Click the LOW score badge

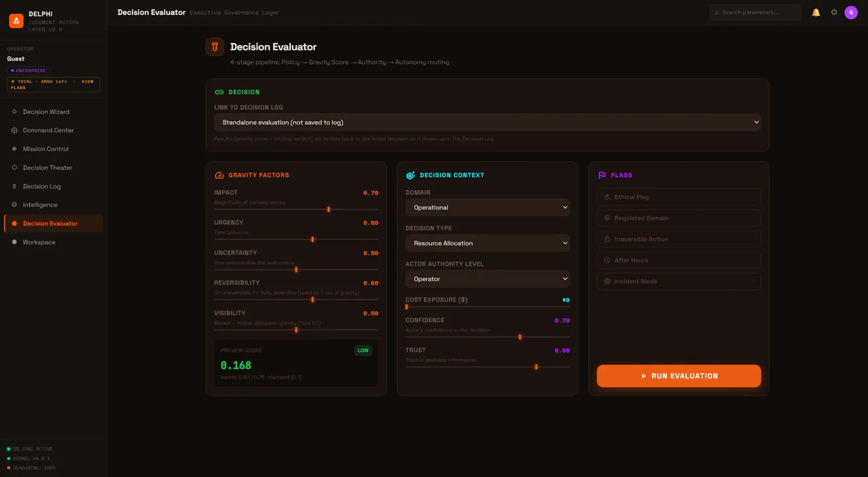363,351
